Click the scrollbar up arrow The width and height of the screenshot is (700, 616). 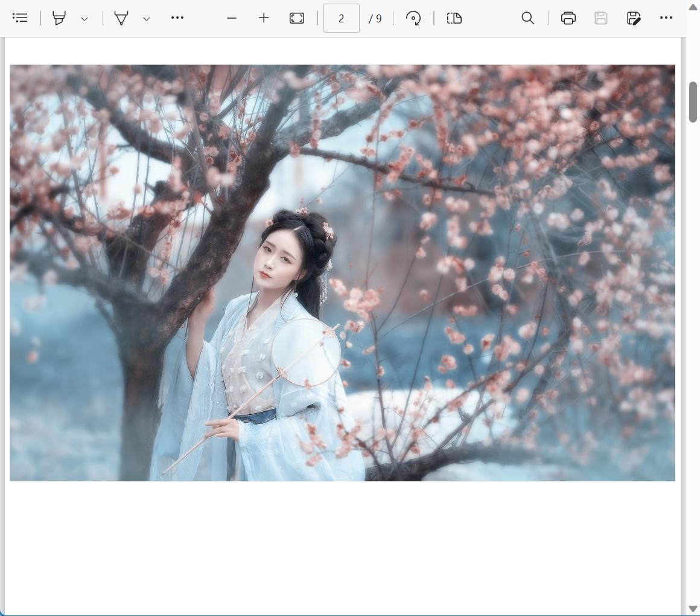(693, 7)
